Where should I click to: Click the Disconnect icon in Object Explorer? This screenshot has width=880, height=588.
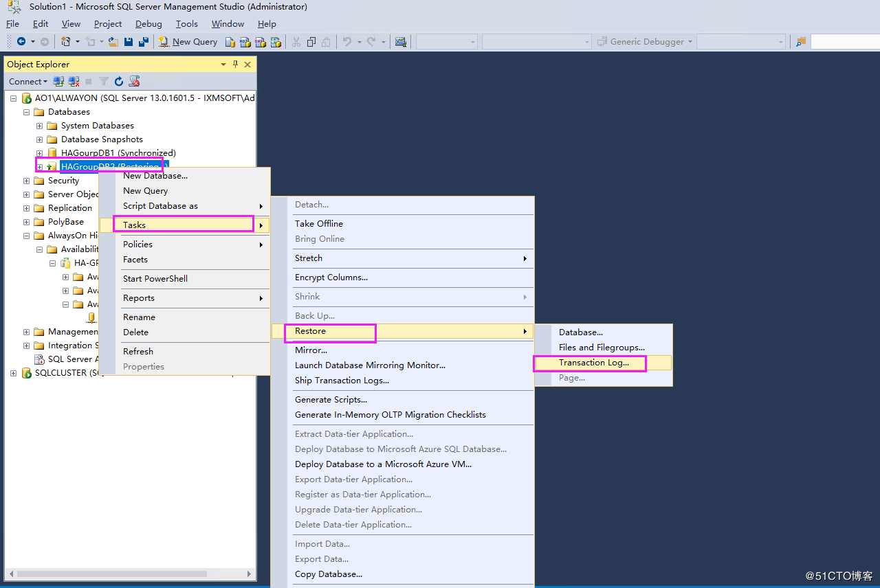74,81
